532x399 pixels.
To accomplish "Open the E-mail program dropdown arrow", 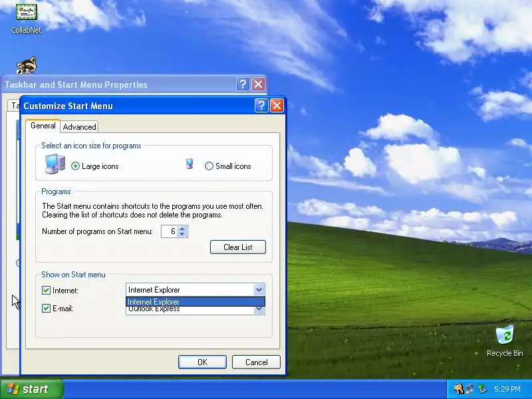I will (259, 309).
